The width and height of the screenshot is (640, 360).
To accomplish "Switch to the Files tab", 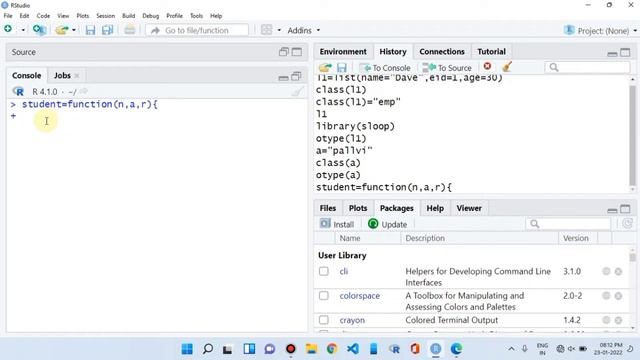I will pos(327,208).
